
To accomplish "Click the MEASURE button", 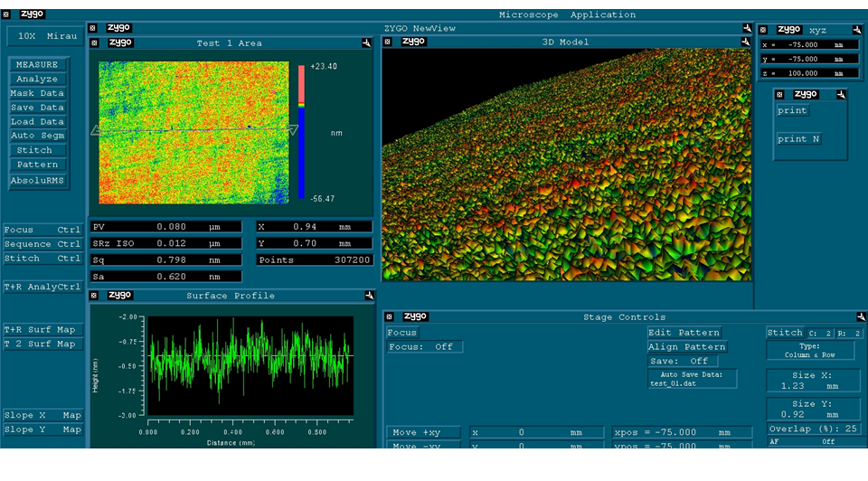I will point(38,65).
